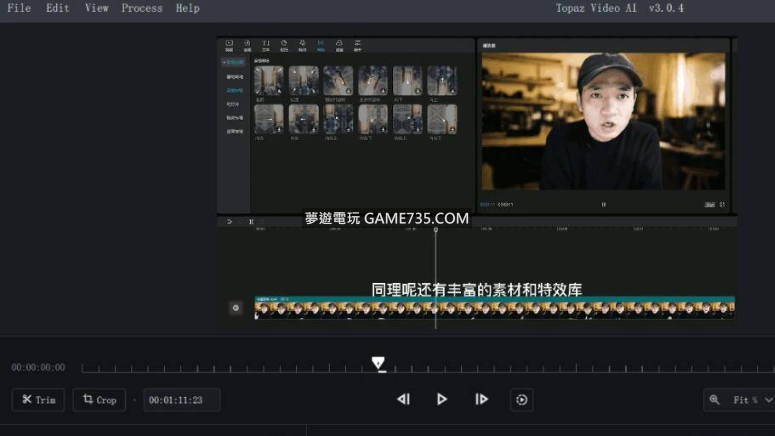Open the View menu
The height and width of the screenshot is (436, 775).
coord(97,8)
